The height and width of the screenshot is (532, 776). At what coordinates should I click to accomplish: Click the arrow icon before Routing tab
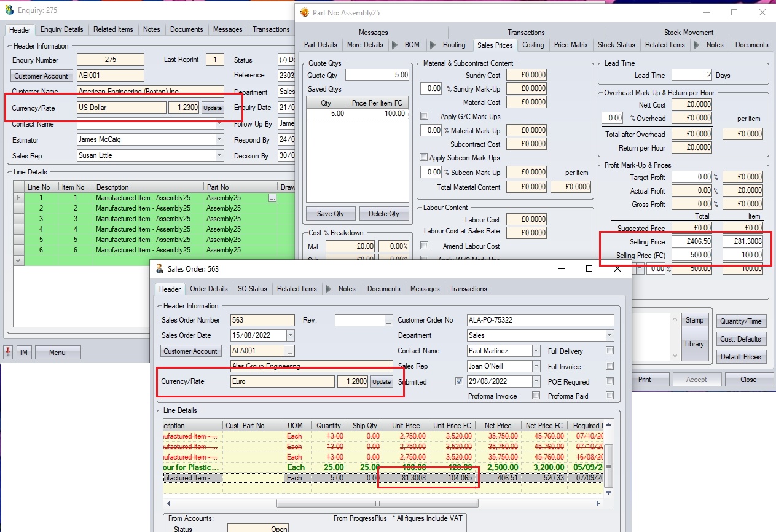[433, 45]
